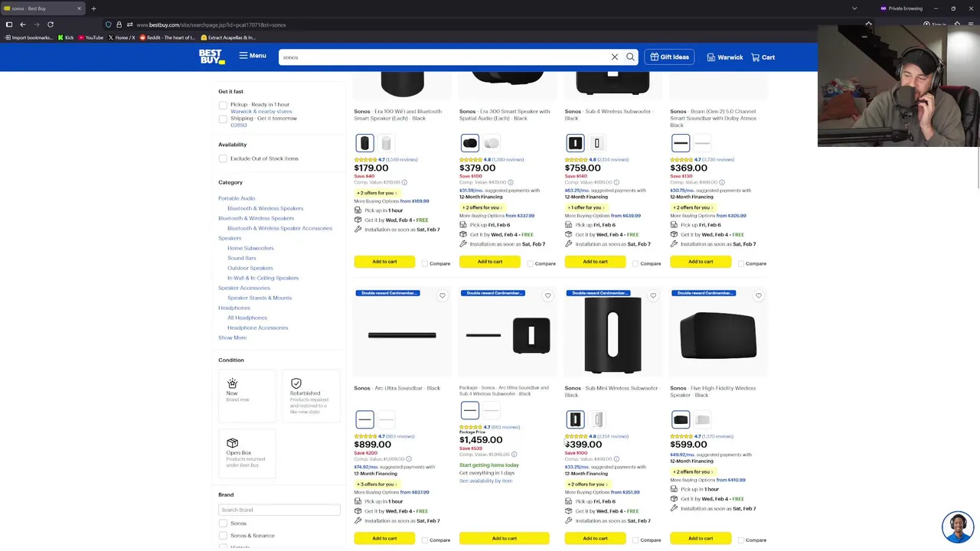Check Compare for Era 300
Viewport: 980px width, 551px height.
pos(530,263)
